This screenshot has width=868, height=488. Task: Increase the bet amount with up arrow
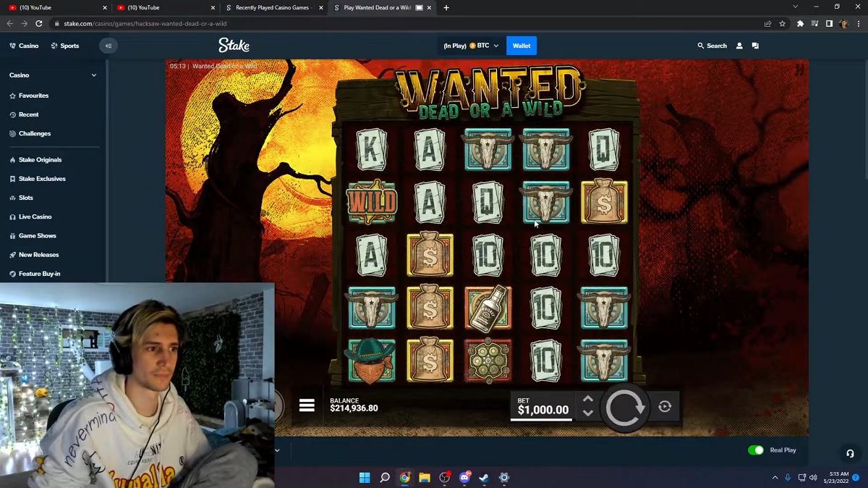point(588,399)
